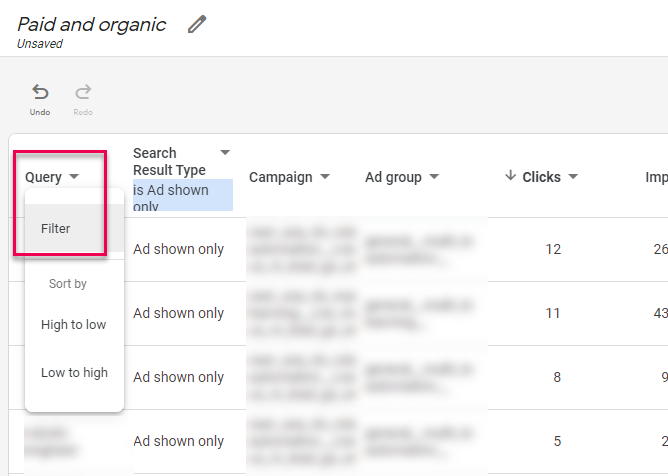Click the first row's 'Ad shown only' cell
668x476 pixels.
coord(179,249)
